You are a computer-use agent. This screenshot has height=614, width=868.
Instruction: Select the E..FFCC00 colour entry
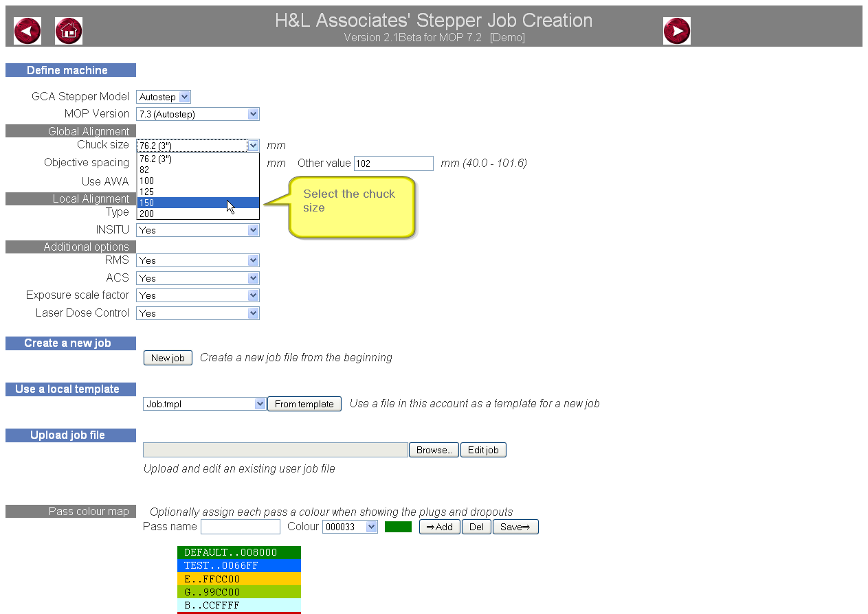pos(239,579)
